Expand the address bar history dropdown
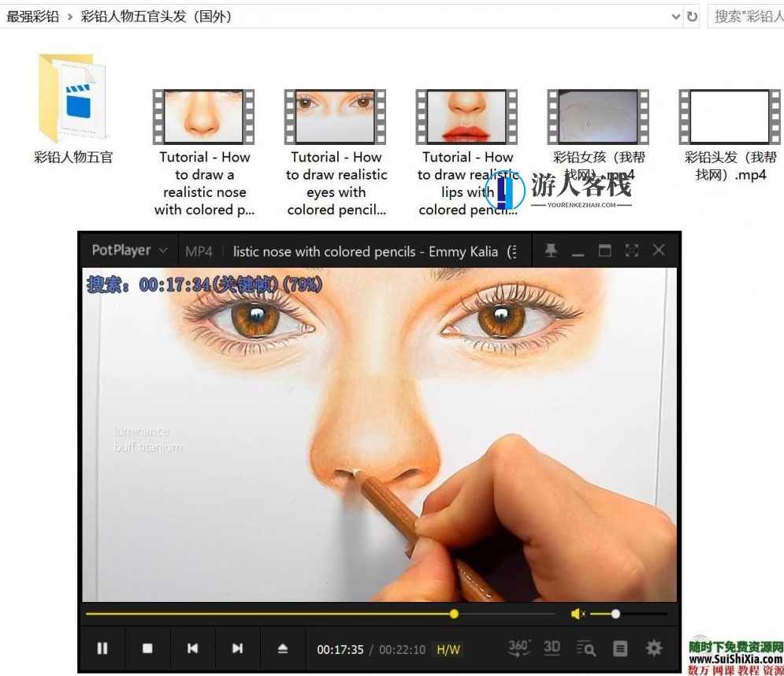784x676 pixels. (675, 17)
